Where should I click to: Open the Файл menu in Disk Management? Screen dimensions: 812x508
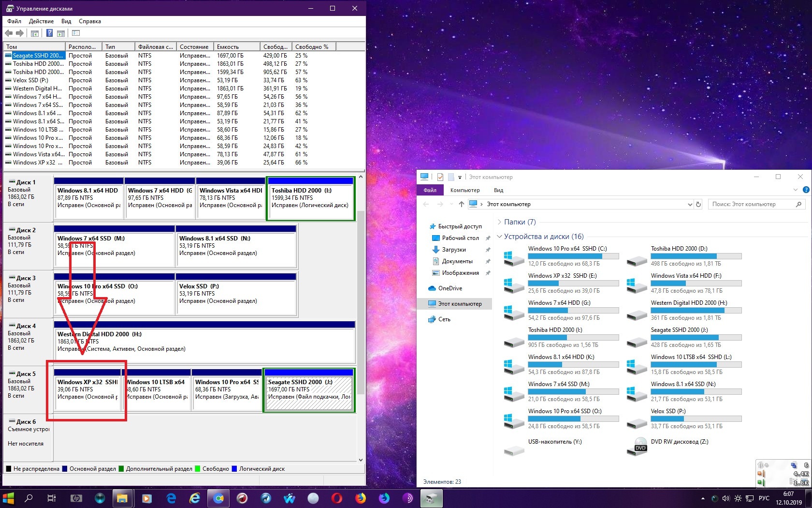tap(14, 21)
